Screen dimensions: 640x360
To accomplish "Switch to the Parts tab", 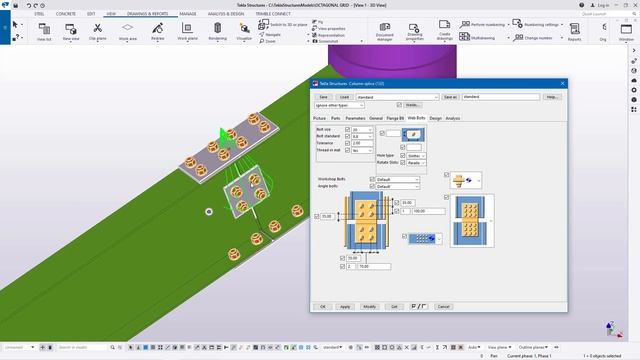I will [x=336, y=118].
